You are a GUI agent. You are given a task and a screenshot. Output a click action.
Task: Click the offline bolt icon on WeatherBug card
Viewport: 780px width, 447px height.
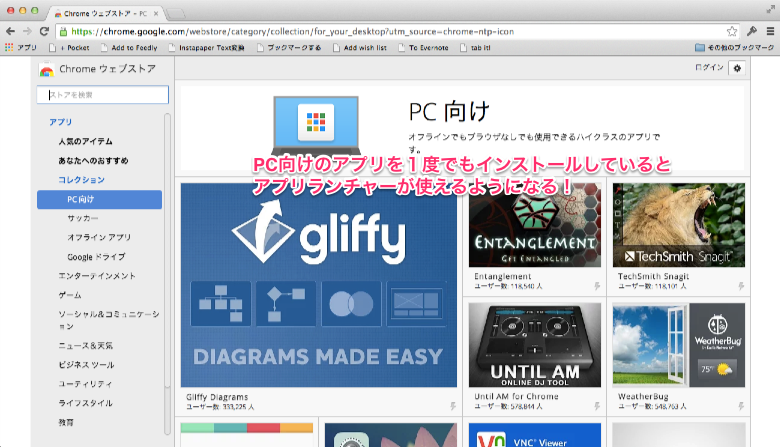point(741,406)
